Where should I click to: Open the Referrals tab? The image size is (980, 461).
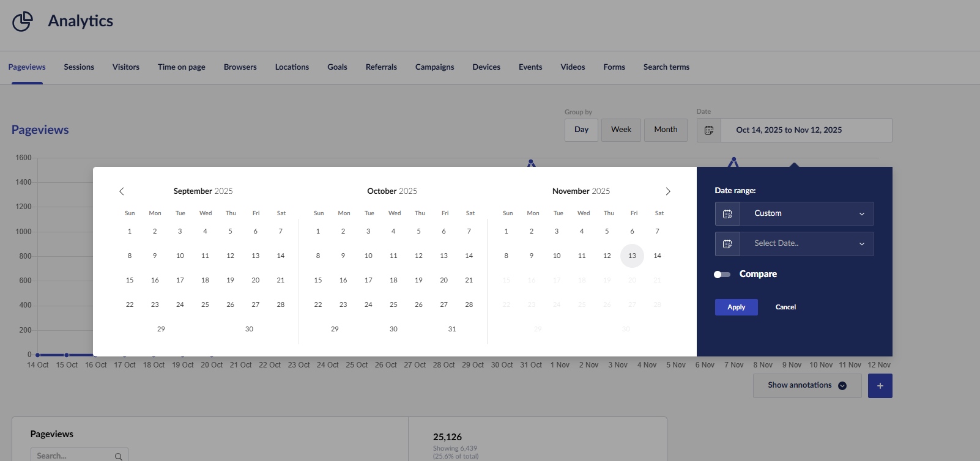(381, 67)
